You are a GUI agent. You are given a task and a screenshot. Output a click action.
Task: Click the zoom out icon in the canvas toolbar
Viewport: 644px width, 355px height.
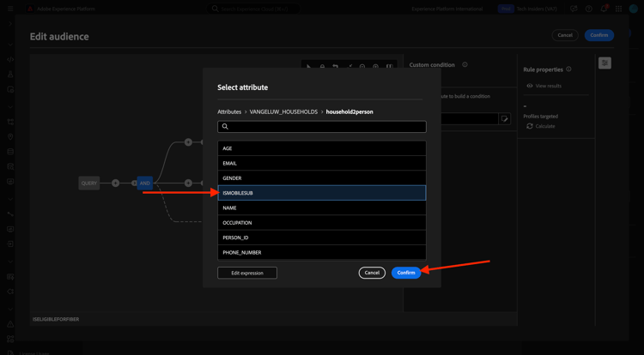[362, 66]
